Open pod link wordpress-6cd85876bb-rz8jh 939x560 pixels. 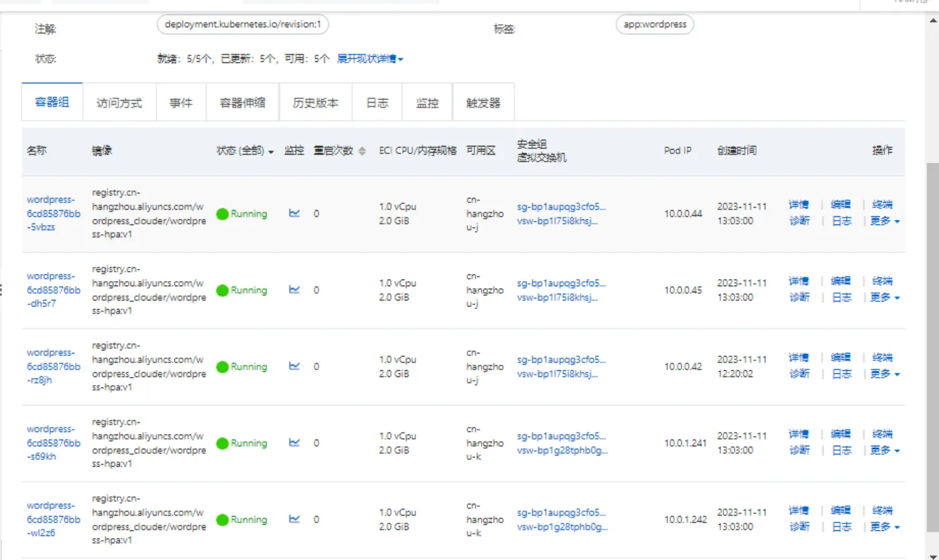pyautogui.click(x=54, y=366)
